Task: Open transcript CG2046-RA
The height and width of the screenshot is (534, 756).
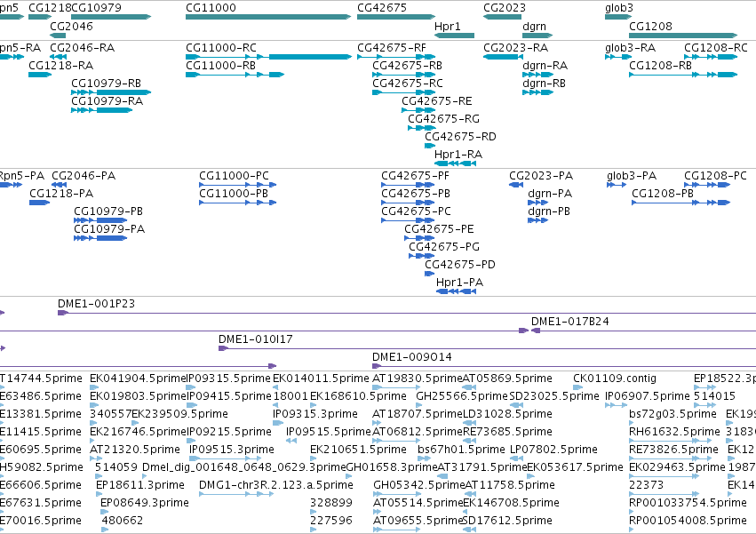Action: coord(83,48)
